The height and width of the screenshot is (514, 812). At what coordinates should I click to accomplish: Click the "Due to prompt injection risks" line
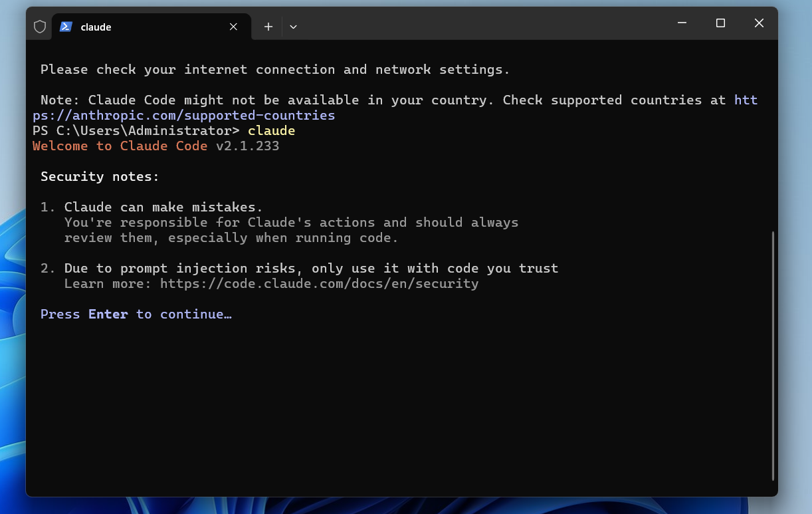pos(311,268)
